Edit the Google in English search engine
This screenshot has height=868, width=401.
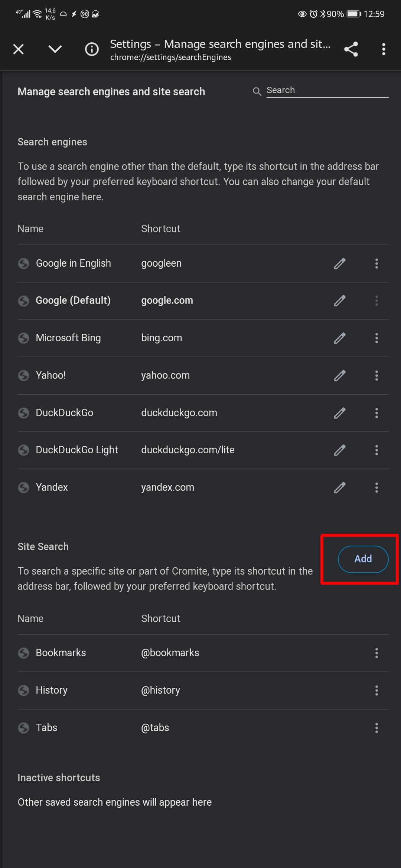pyautogui.click(x=339, y=264)
